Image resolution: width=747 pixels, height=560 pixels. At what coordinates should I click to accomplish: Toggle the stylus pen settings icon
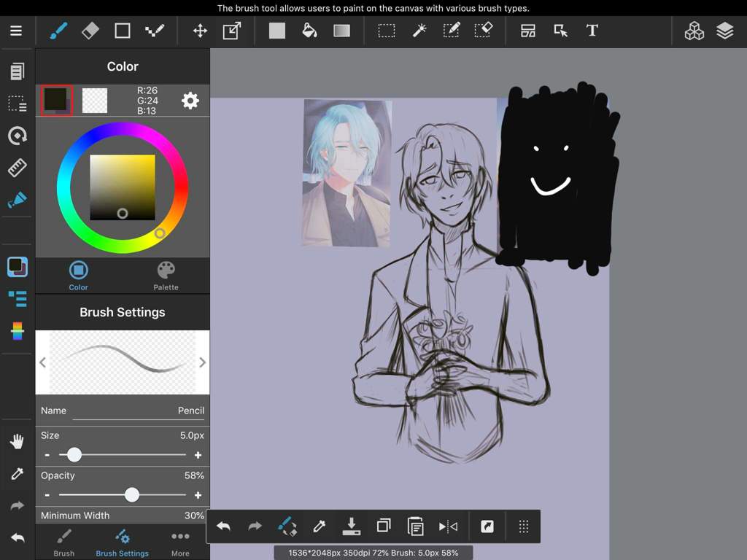(18, 200)
